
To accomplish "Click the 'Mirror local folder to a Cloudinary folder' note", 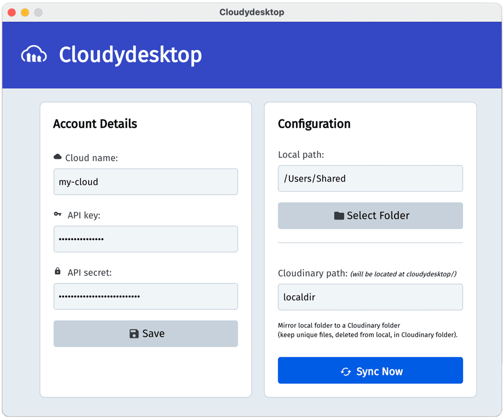I will (339, 325).
